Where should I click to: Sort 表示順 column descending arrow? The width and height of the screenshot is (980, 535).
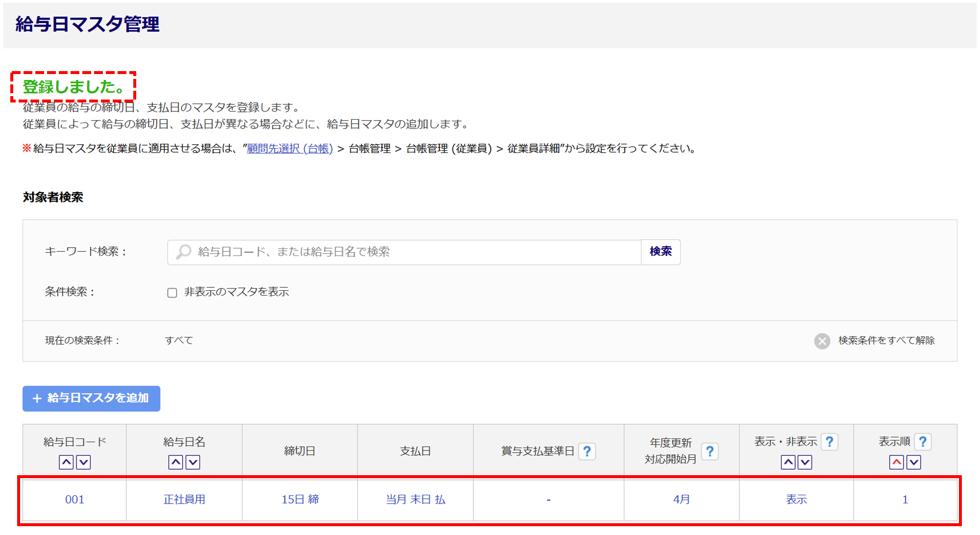[x=914, y=462]
